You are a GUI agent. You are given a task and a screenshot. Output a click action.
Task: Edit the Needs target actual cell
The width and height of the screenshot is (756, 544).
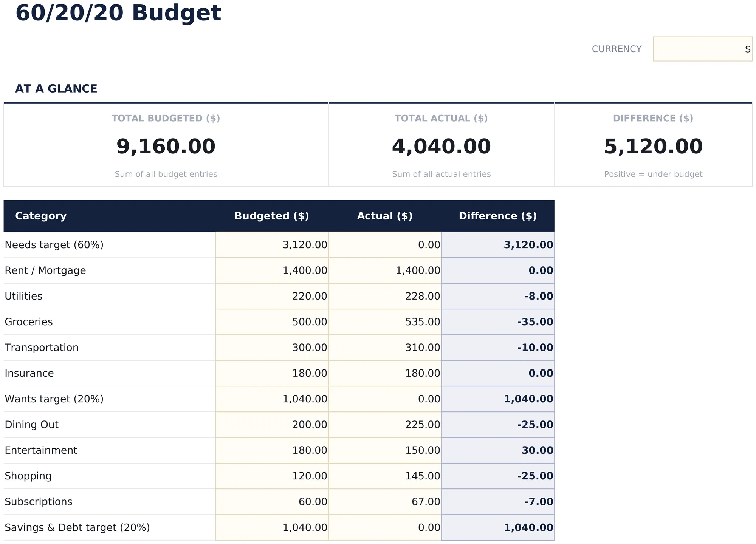(x=385, y=245)
